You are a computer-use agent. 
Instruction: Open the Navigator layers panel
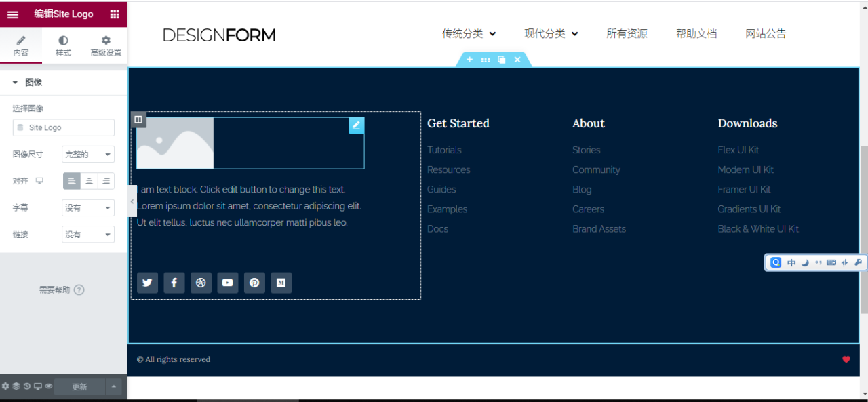(x=15, y=386)
